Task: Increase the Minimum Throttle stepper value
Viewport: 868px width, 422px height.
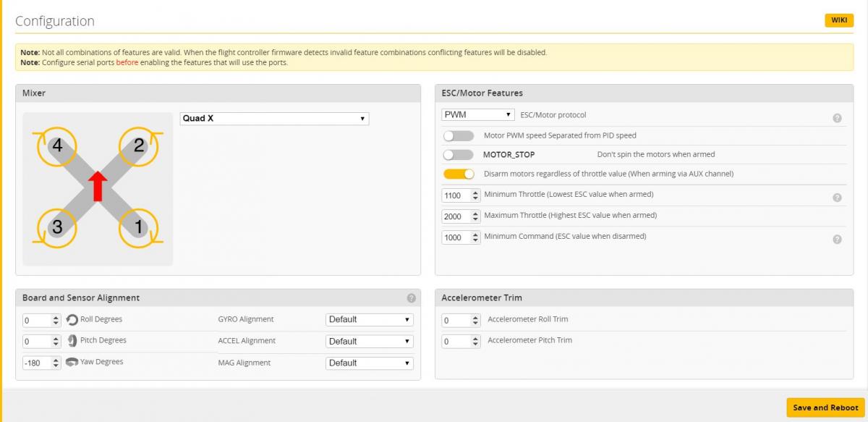Action: (x=475, y=193)
